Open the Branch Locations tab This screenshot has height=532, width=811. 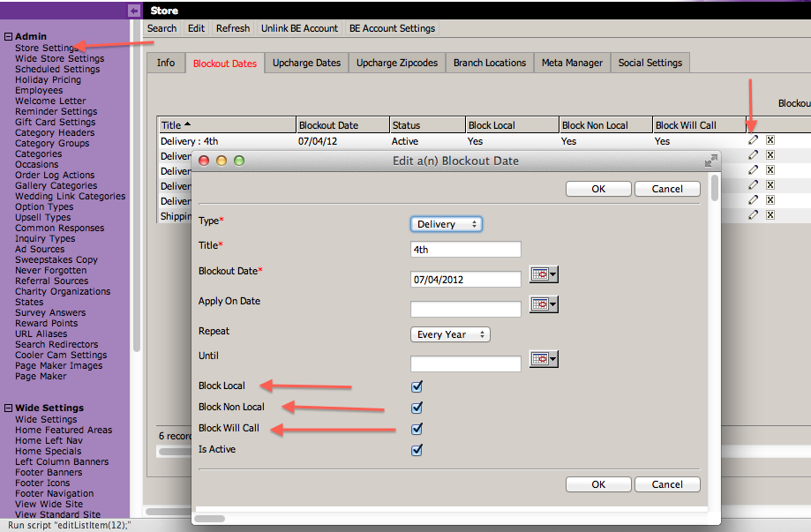coord(489,64)
